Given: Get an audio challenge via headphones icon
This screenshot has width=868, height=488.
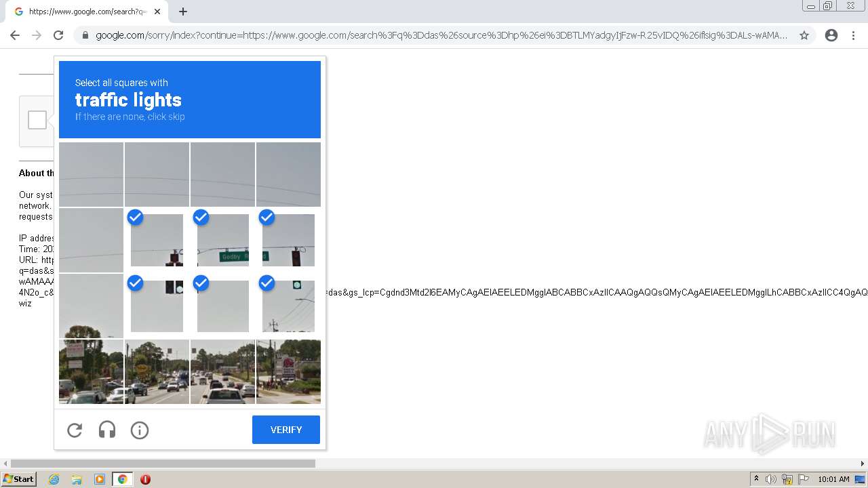Looking at the screenshot, I should pyautogui.click(x=107, y=430).
